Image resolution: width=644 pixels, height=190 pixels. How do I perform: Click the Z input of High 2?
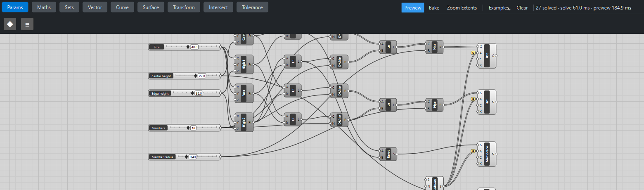[x=235, y=129]
